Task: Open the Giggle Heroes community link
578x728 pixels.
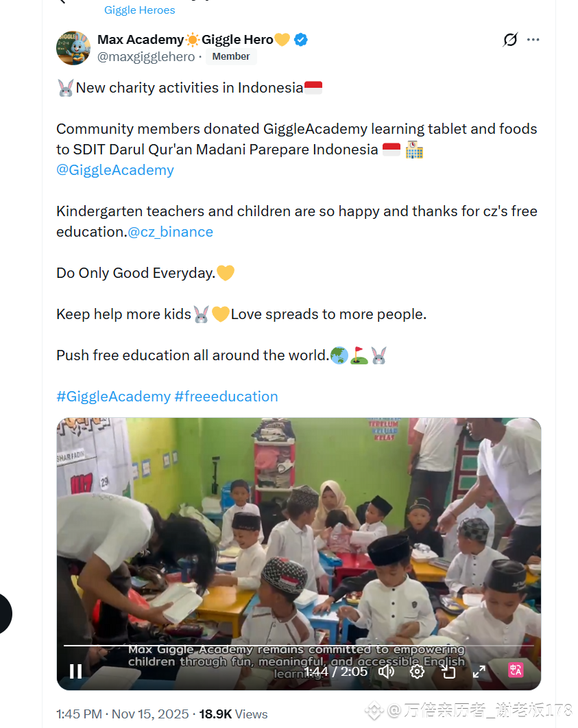Action: click(140, 10)
